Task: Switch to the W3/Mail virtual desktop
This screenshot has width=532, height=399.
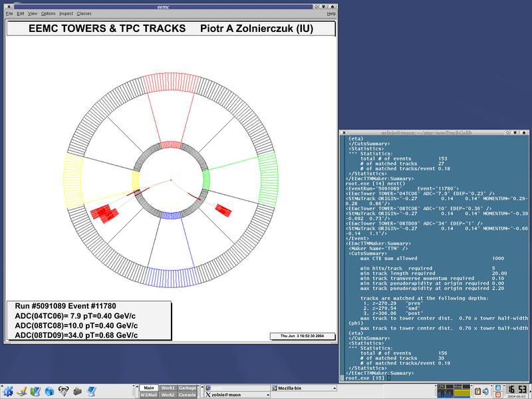Action: coord(148,395)
